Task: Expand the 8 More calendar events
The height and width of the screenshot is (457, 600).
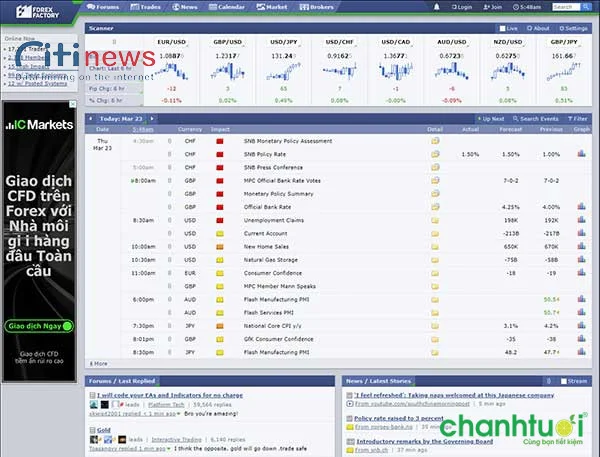Action: pos(98,364)
